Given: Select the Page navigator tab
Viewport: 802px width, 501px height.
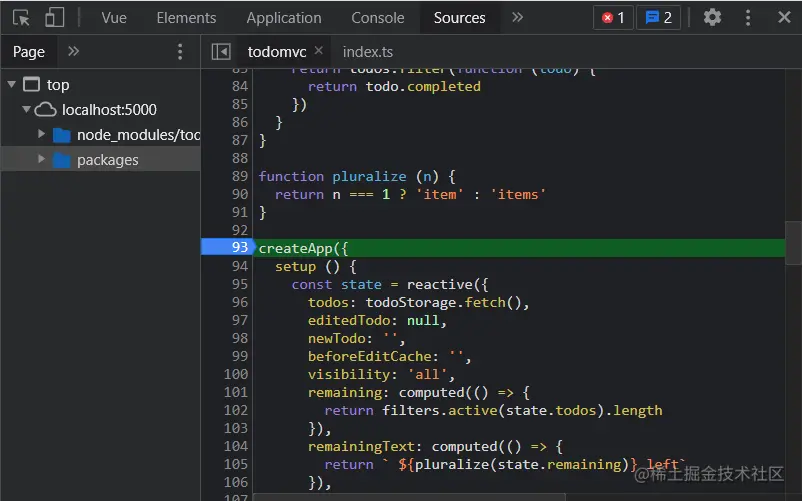Looking at the screenshot, I should tap(29, 52).
